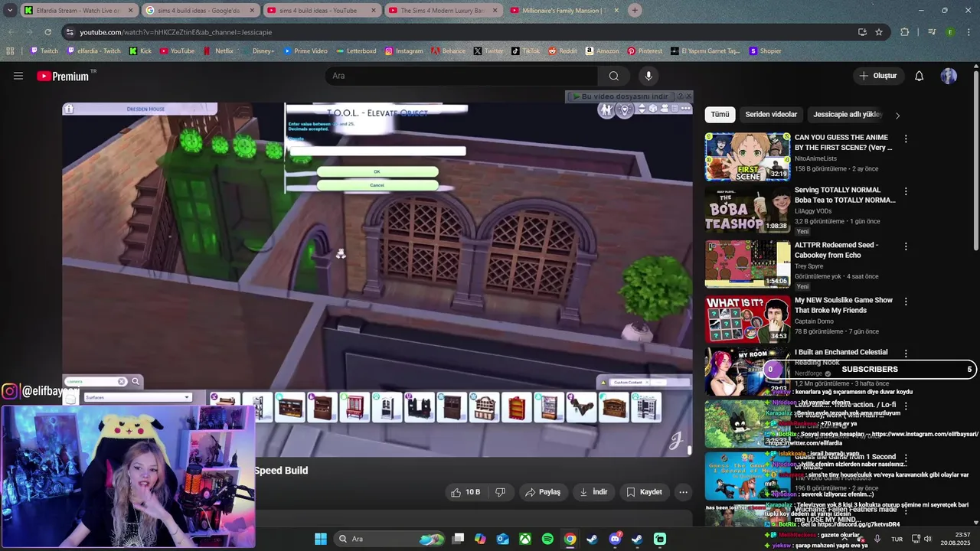Image resolution: width=980 pixels, height=551 pixels.
Task: Click the Oluştur create button
Action: coord(877,76)
